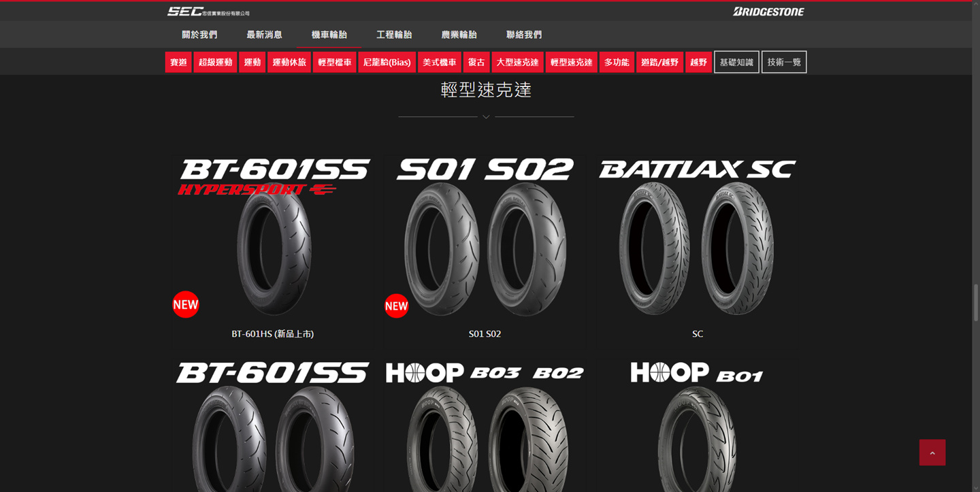The width and height of the screenshot is (980, 492).
Task: Click the BT-601HS (新品上市) product link
Action: click(273, 334)
